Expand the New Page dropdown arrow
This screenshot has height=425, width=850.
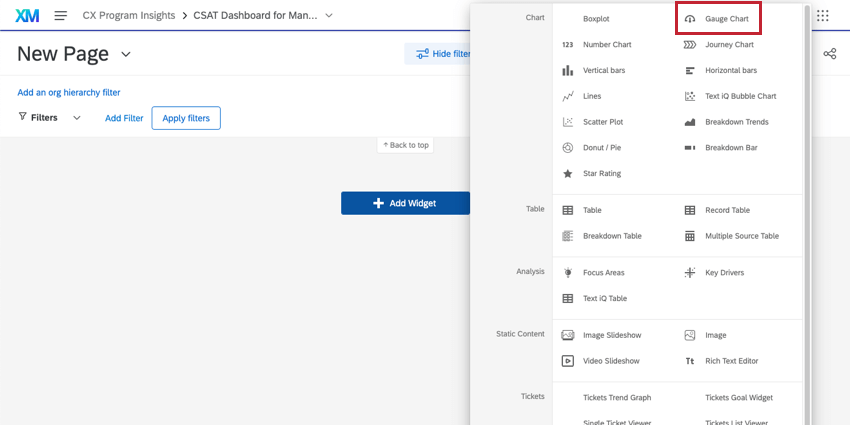point(126,54)
